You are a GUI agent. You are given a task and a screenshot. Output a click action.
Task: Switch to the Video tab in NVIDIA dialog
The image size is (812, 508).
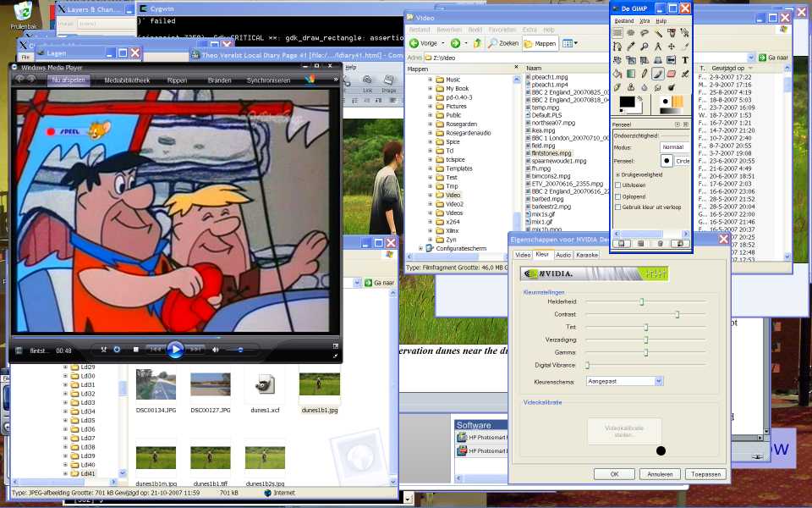point(523,255)
